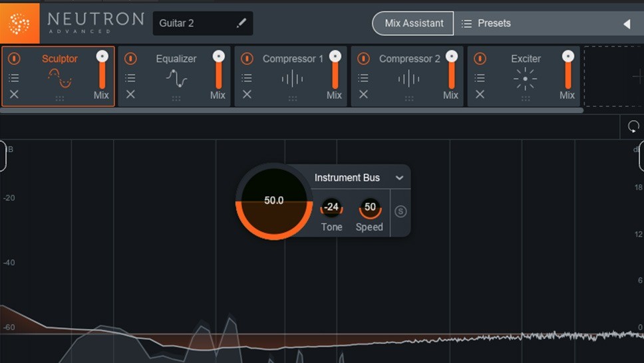Grab the Equalizer module drag handle dots

tap(176, 98)
